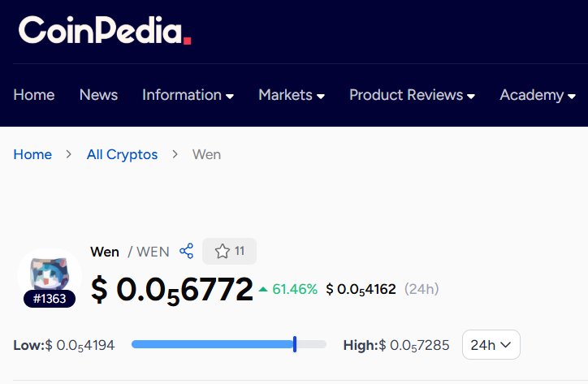Click the Wen coin name heading
Screen dimensions: 588x384
(x=105, y=252)
